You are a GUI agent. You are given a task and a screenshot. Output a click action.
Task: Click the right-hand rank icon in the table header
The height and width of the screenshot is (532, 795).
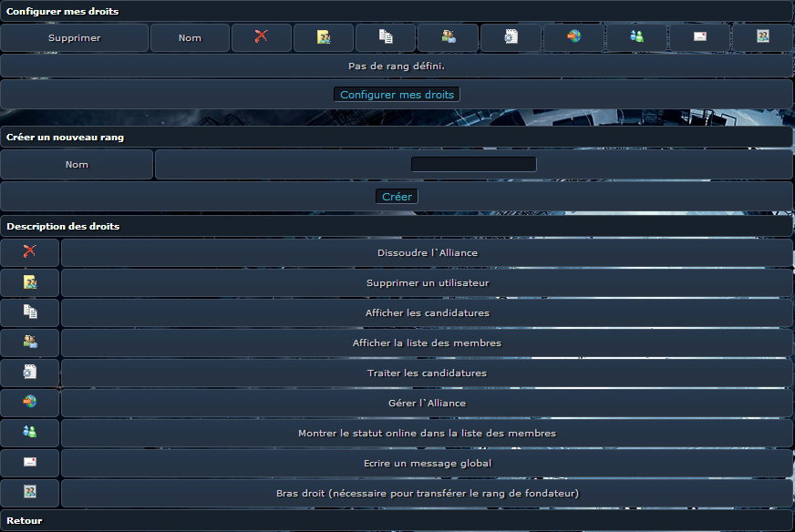coord(762,37)
